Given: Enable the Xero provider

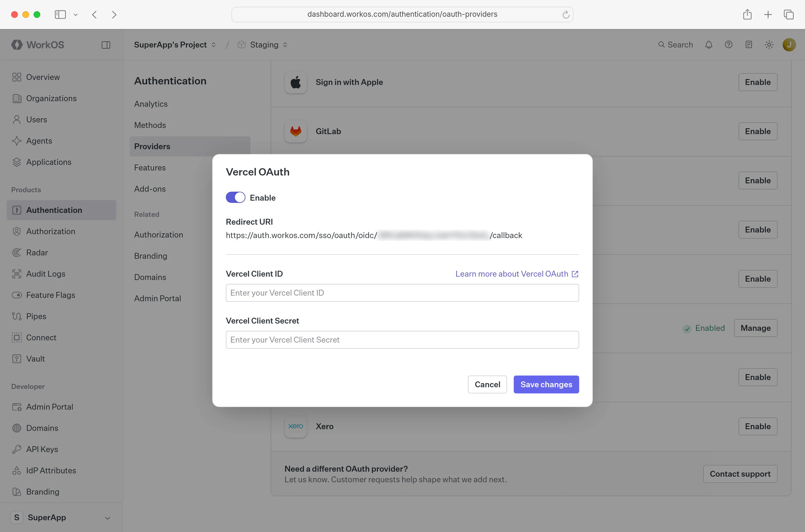Looking at the screenshot, I should pos(757,426).
